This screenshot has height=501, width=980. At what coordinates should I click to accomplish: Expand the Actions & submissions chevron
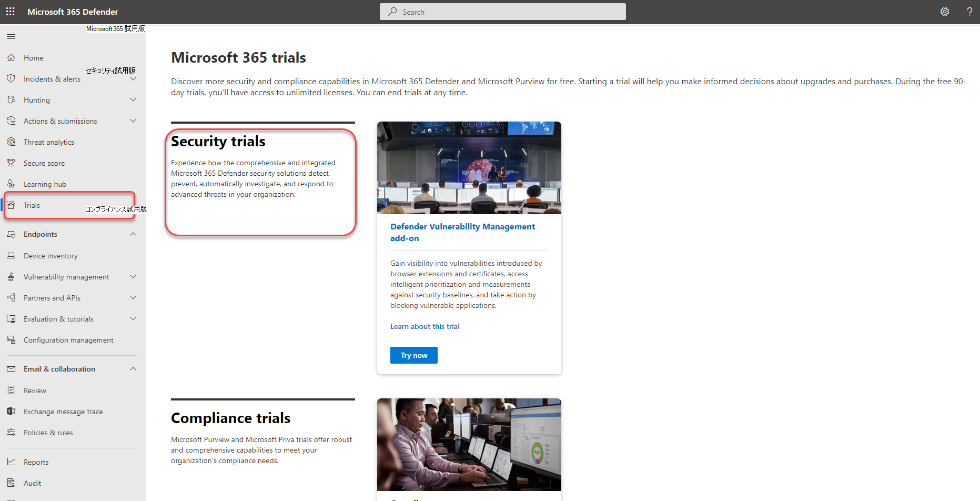(x=133, y=121)
